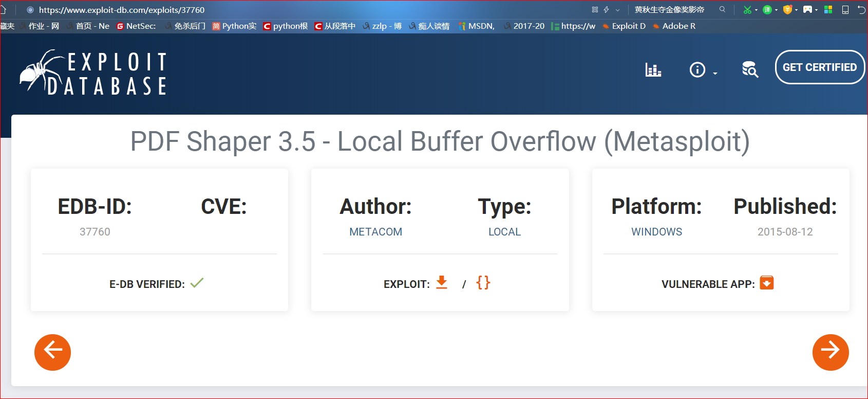Open the Python实 bookmark
This screenshot has height=399, width=868.
tap(234, 26)
